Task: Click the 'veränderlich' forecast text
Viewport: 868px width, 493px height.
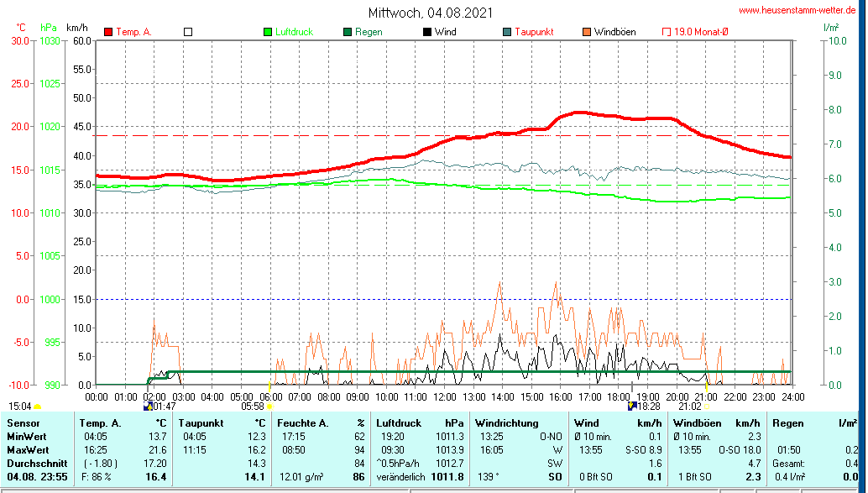Action: (400, 476)
